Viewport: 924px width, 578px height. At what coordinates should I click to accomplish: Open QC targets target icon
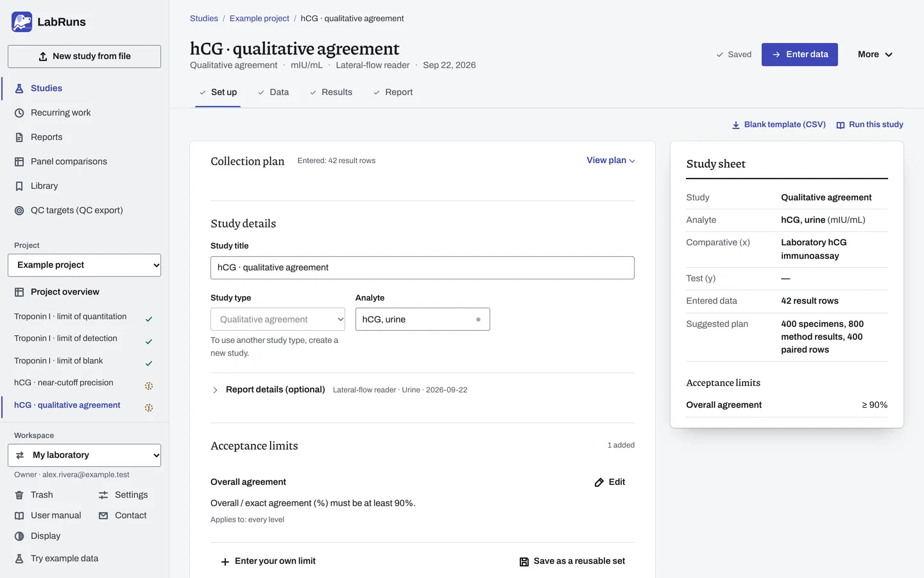[19, 211]
